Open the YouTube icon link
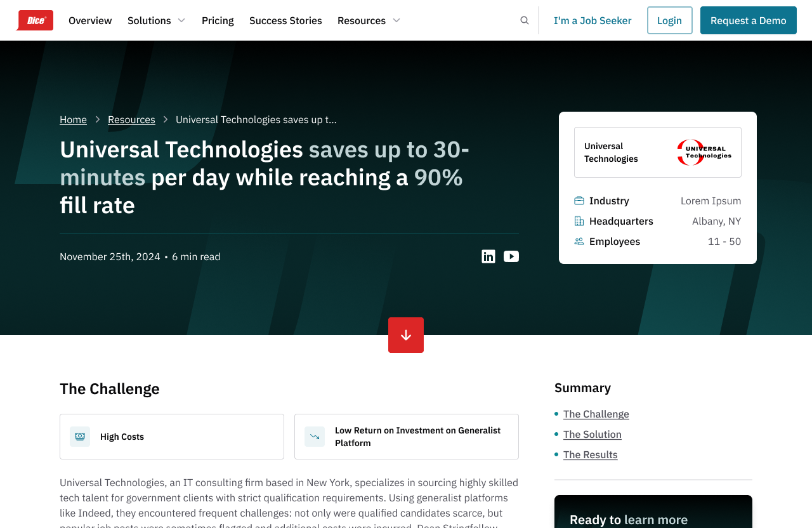The image size is (812, 528). pyautogui.click(x=511, y=256)
